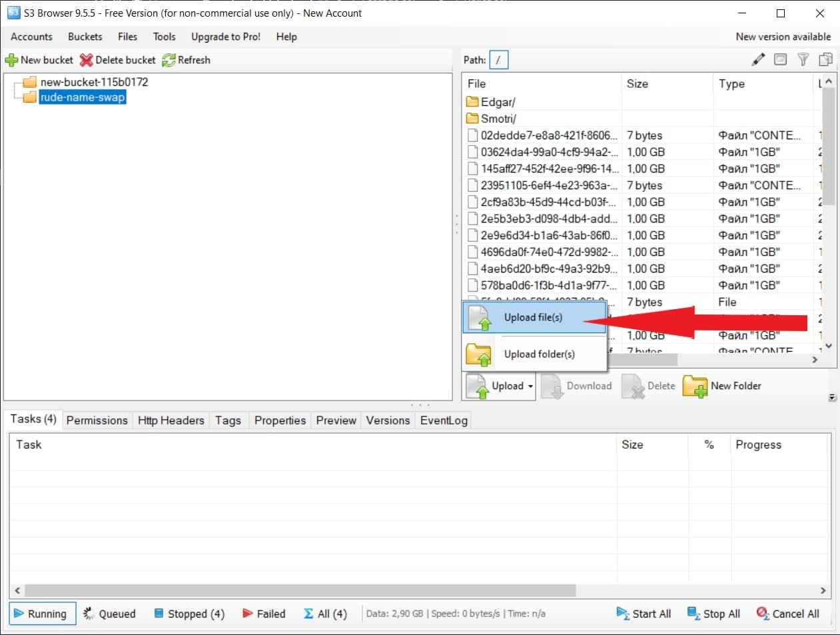840x635 pixels.
Task: Select file 4aeb6d20-bf9c-49a3-92b9
Action: (543, 269)
